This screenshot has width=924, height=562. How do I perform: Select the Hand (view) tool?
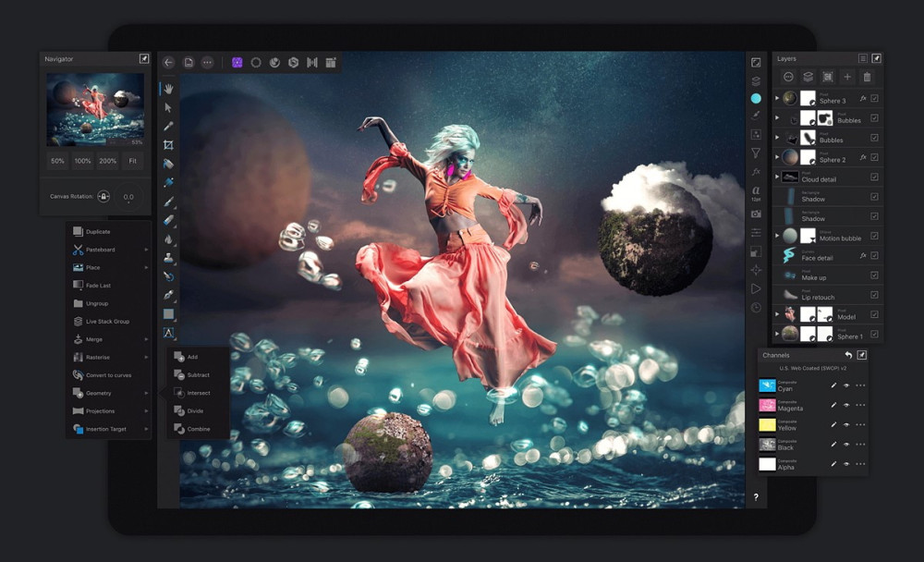click(x=168, y=89)
